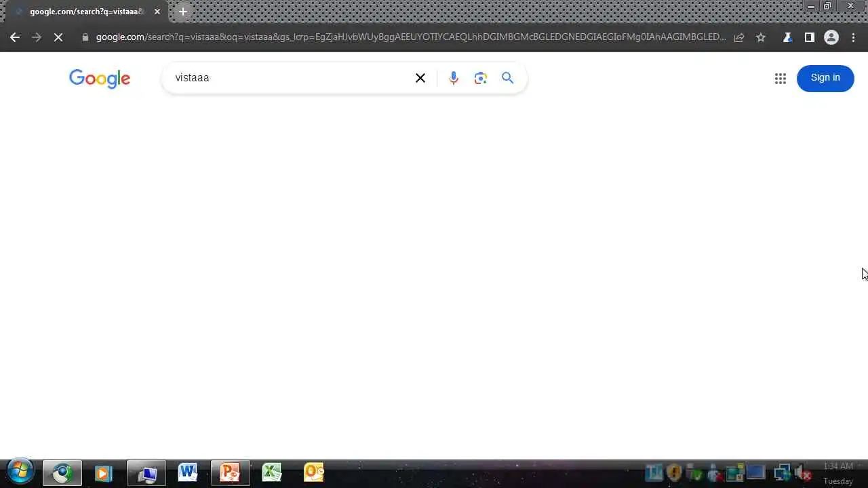Share this page icon
The width and height of the screenshot is (868, 488).
point(739,37)
